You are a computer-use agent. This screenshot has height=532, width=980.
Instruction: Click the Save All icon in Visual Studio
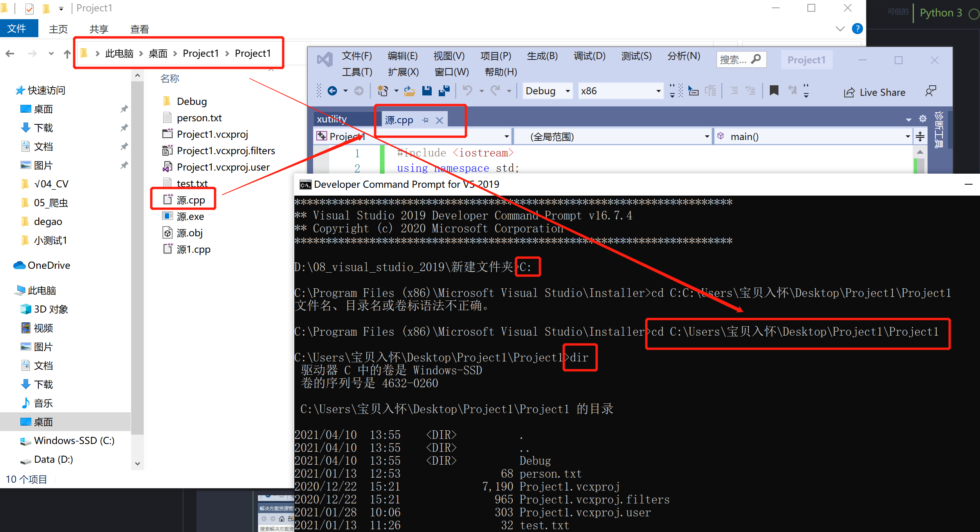pyautogui.click(x=444, y=91)
